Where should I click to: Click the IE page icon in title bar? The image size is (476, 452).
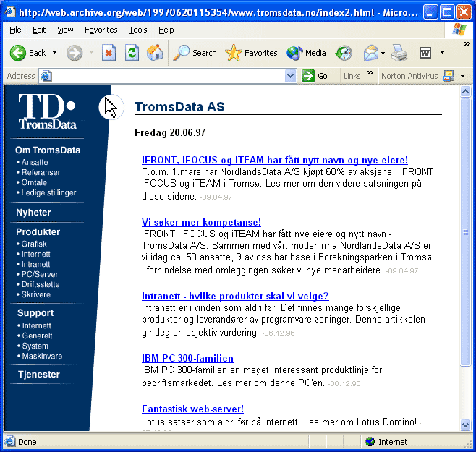coord(10,12)
